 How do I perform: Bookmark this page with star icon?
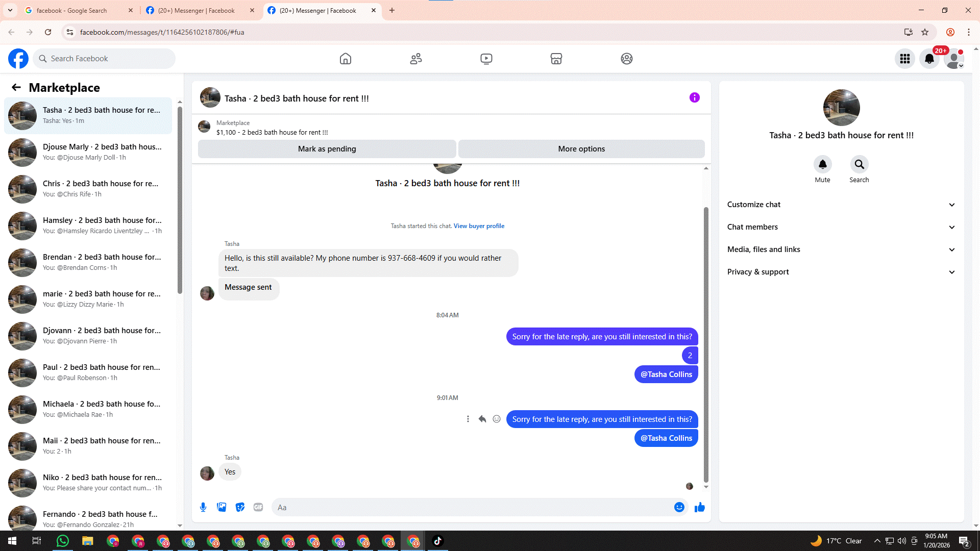point(925,32)
